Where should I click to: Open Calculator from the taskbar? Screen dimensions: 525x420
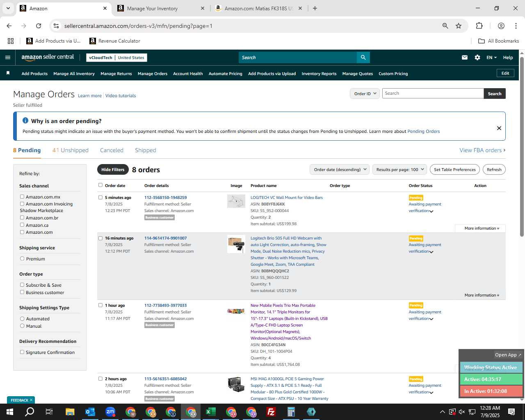point(291,412)
